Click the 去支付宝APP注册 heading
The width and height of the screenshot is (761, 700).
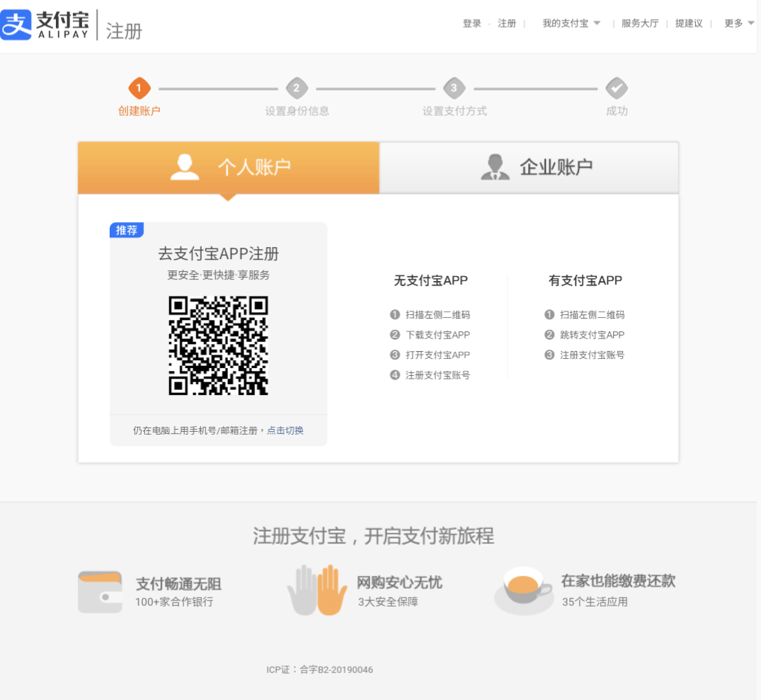[219, 253]
